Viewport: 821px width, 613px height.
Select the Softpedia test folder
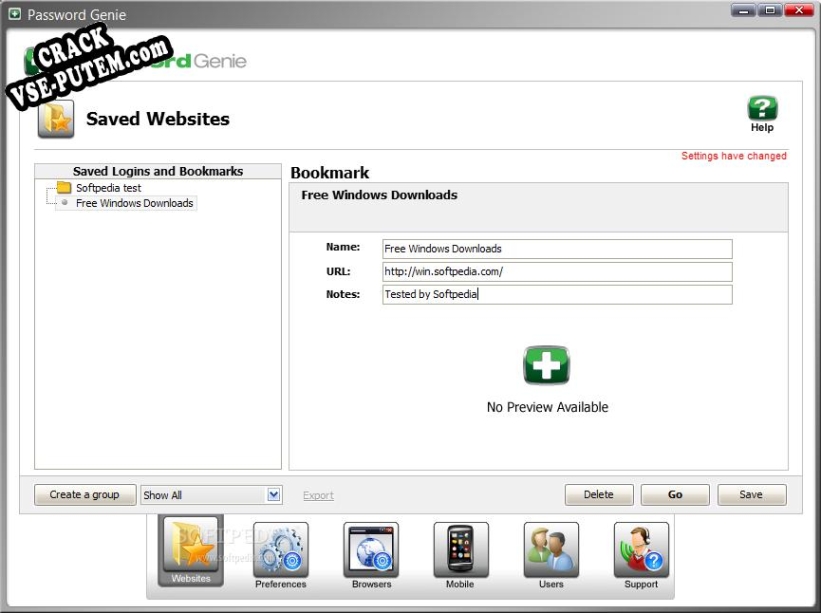(x=108, y=188)
